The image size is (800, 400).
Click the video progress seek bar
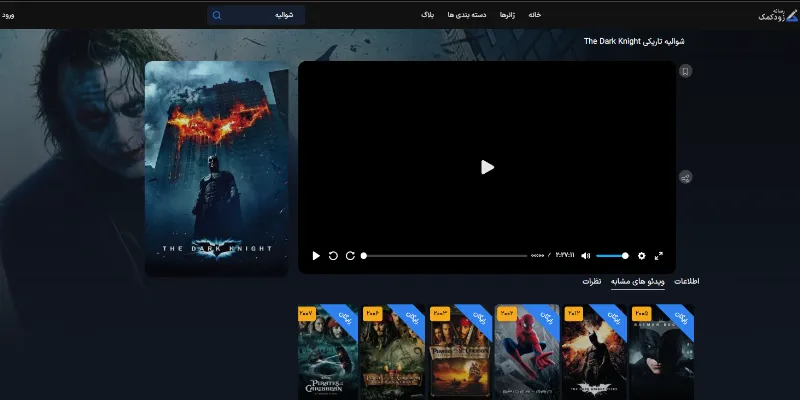pos(445,256)
